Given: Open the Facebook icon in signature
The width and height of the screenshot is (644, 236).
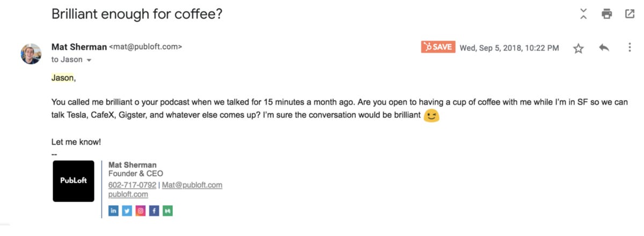Looking at the screenshot, I should click(x=154, y=211).
